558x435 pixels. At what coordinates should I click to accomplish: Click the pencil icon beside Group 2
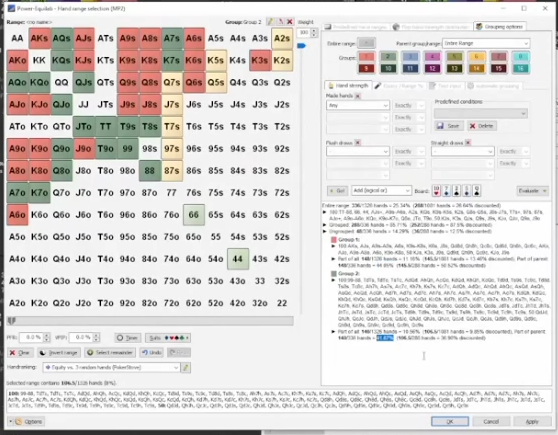click(271, 22)
